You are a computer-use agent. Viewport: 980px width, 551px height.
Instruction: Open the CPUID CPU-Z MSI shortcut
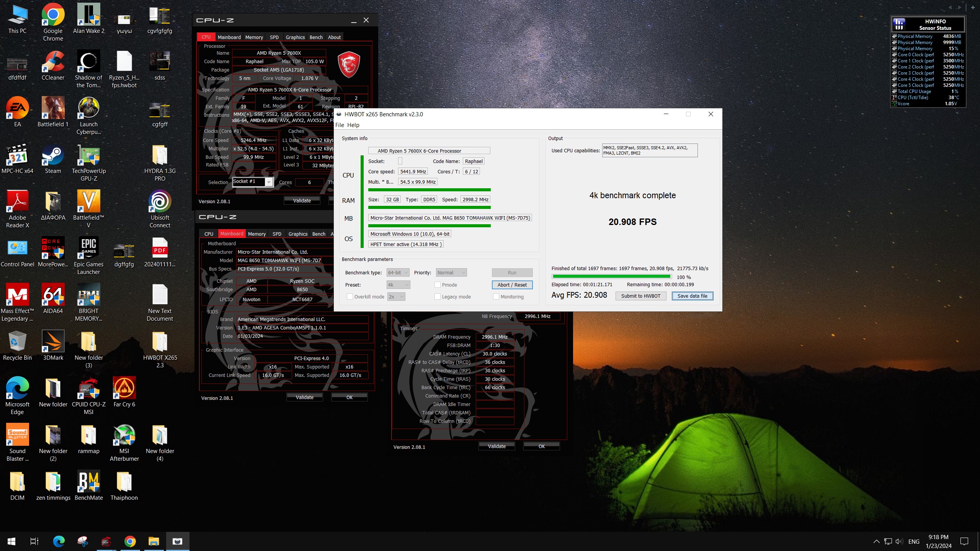[x=88, y=396]
